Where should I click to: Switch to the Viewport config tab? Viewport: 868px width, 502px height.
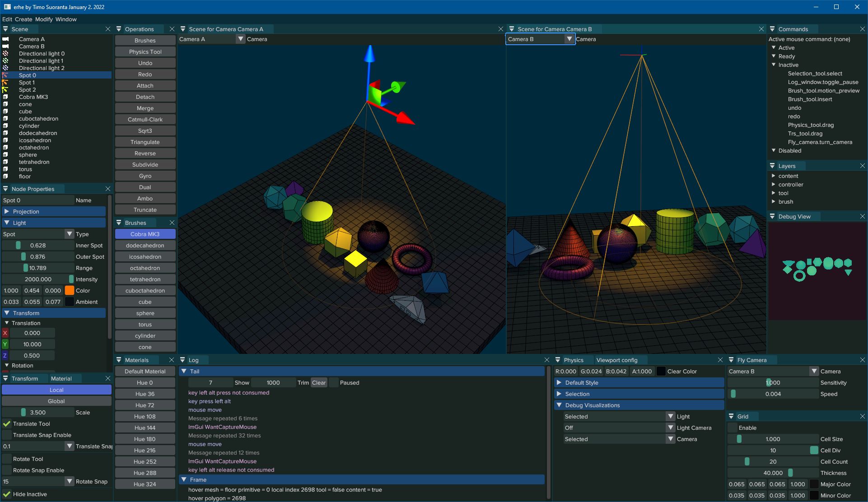[616, 360]
